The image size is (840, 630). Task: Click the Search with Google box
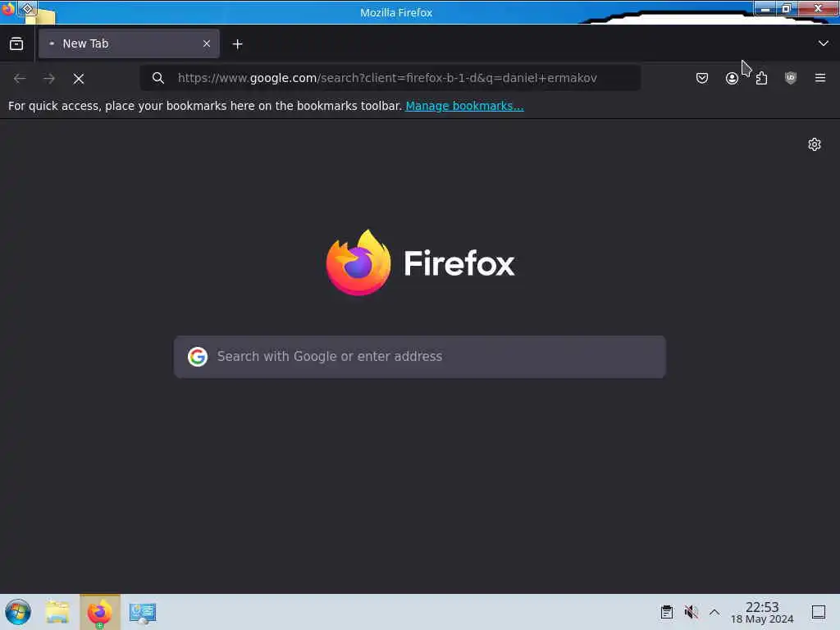tap(420, 357)
